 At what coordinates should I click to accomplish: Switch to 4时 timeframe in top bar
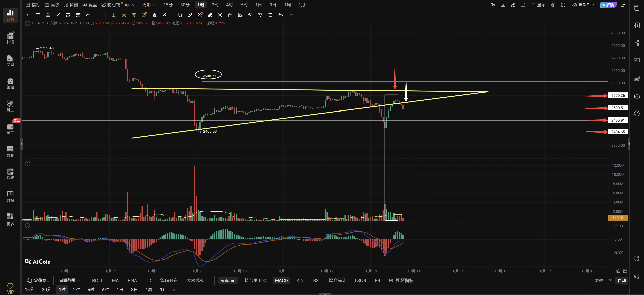click(x=229, y=5)
